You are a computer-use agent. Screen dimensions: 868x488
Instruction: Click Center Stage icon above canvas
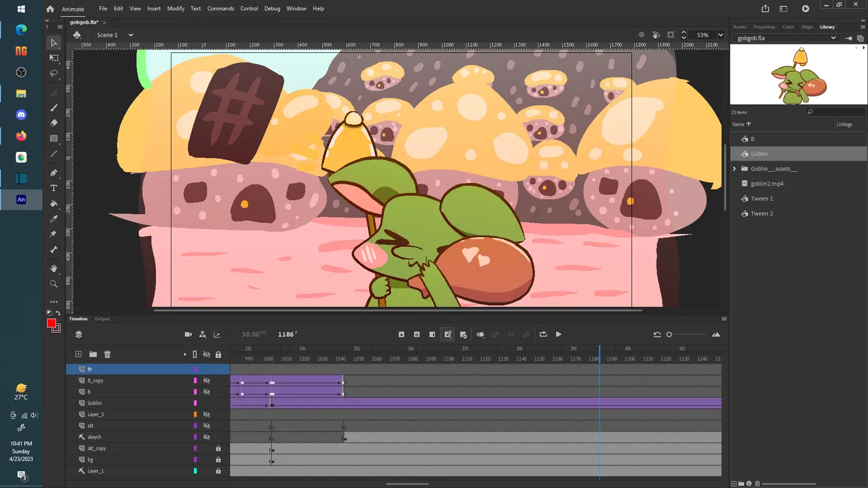642,35
